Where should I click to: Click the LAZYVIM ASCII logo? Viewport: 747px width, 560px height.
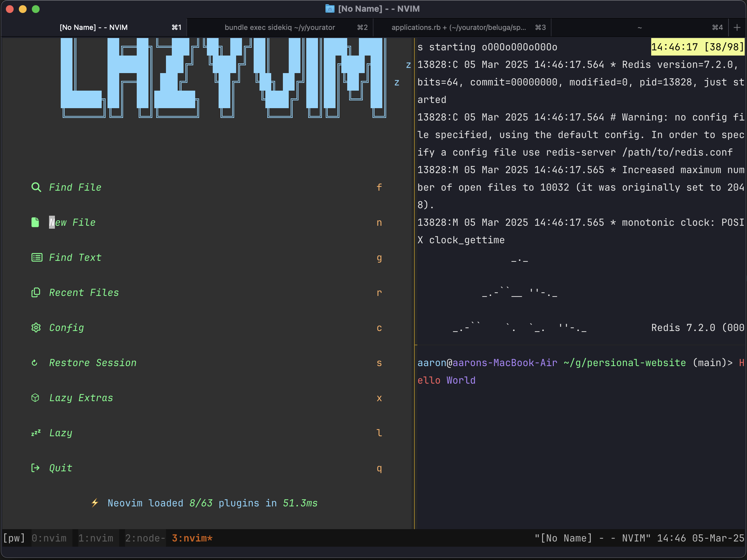click(x=223, y=78)
